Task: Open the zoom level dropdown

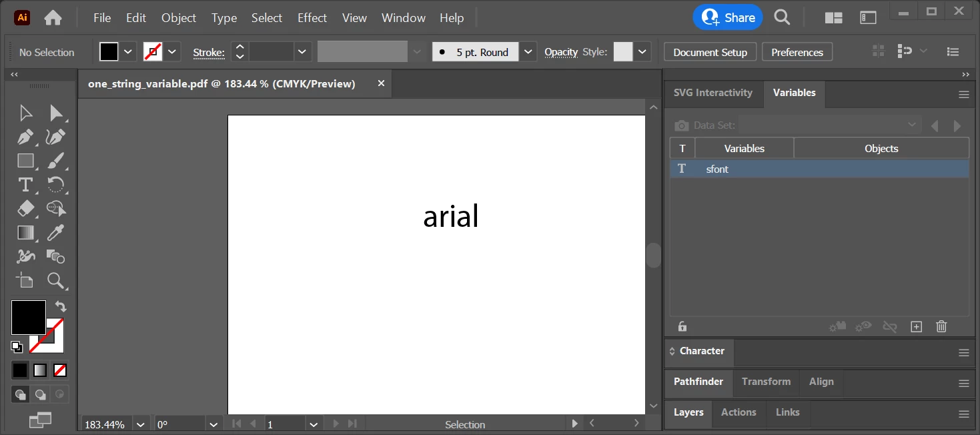Action: [140, 424]
